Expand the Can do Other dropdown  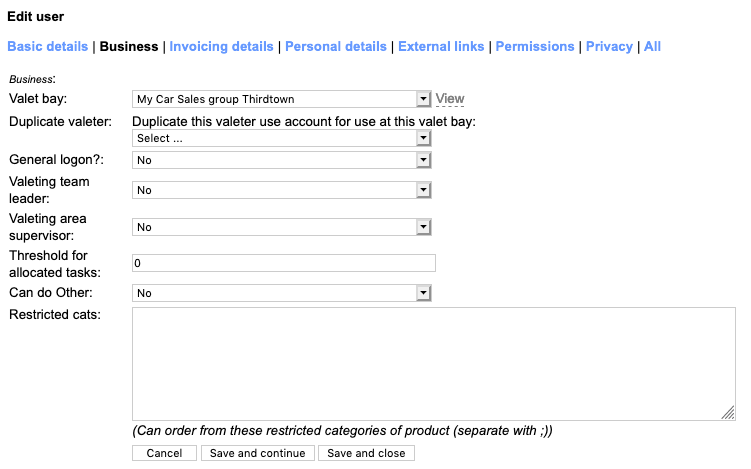(x=280, y=293)
